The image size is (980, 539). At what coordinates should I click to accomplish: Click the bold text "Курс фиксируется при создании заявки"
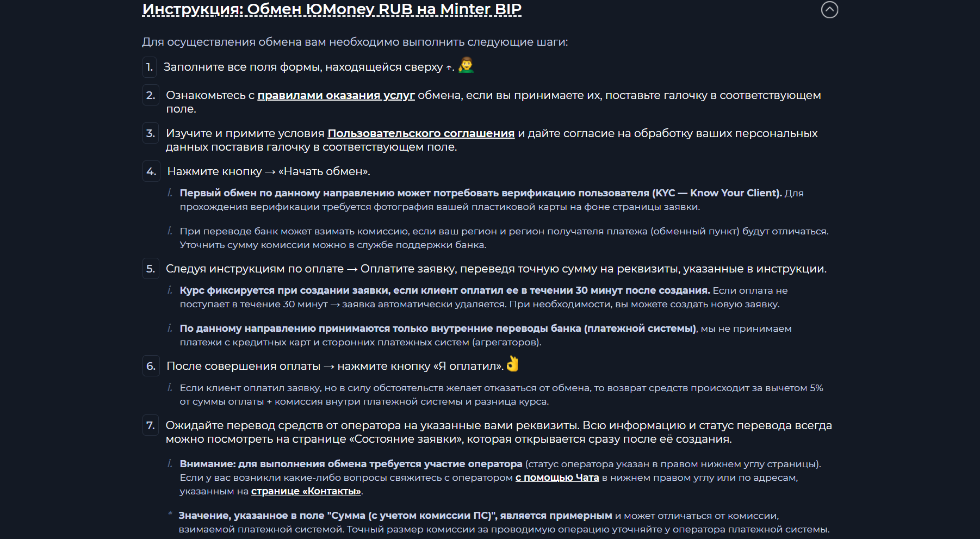point(285,290)
